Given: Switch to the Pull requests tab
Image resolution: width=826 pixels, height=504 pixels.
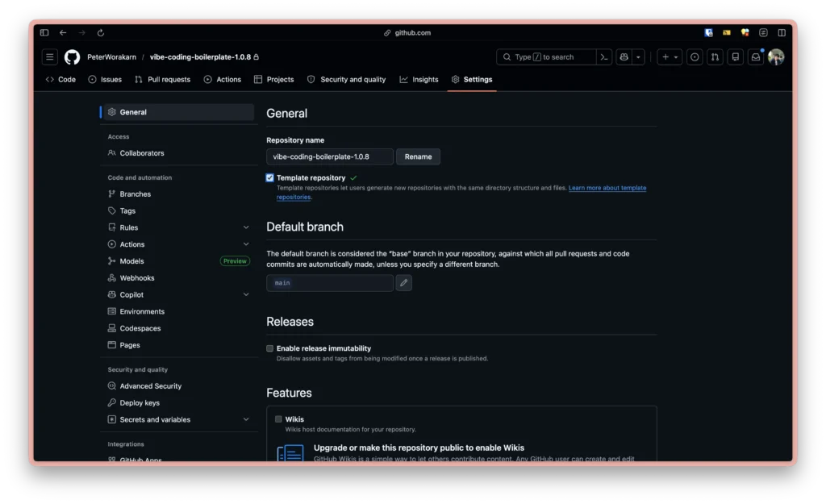Looking at the screenshot, I should coord(162,80).
